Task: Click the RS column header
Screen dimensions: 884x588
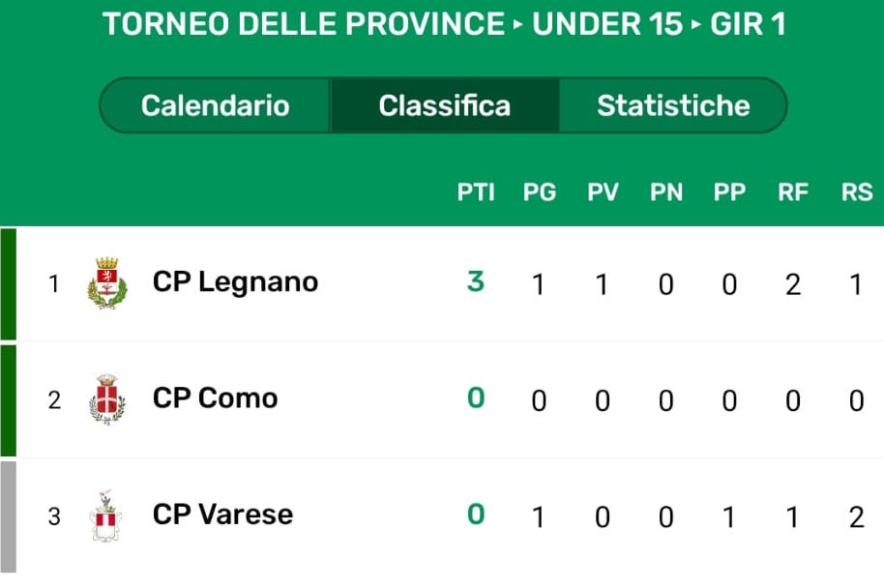Action: click(856, 192)
